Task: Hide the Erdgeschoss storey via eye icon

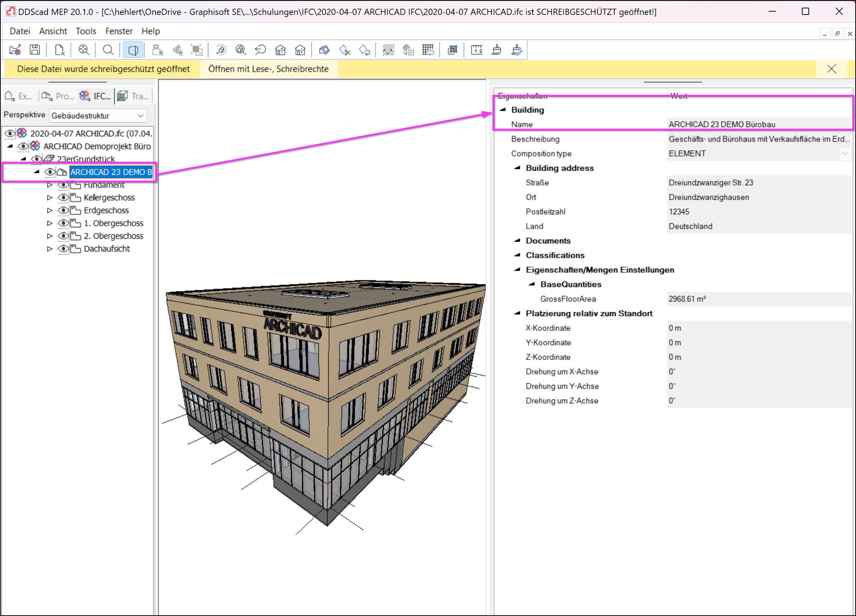Action: 63,210
